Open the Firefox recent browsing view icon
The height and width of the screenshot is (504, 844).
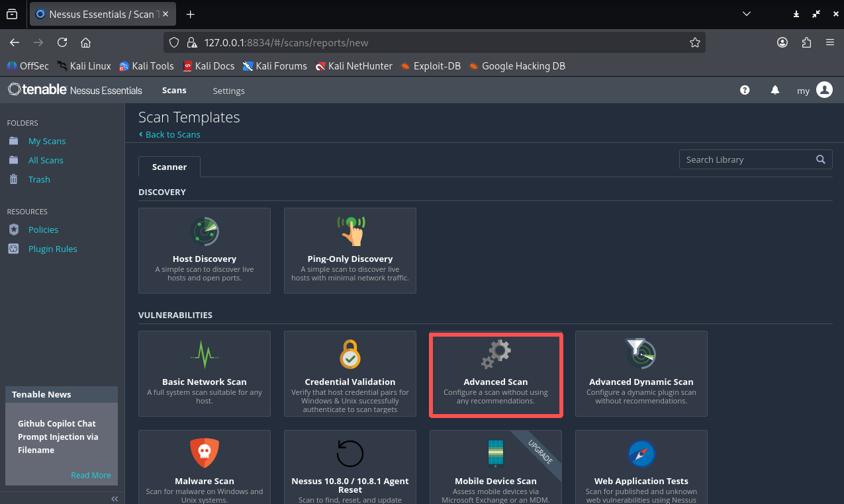pos(12,14)
